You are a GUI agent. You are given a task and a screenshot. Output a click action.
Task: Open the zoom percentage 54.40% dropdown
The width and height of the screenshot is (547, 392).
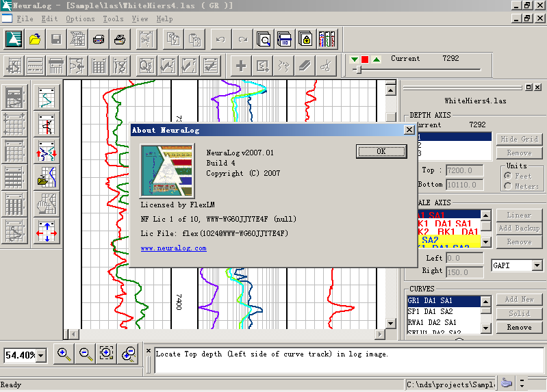[x=41, y=355]
